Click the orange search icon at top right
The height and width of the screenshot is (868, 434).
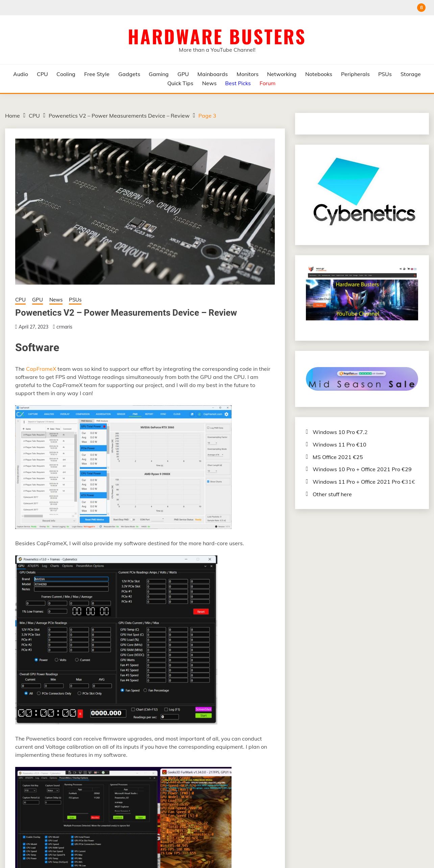click(421, 7)
